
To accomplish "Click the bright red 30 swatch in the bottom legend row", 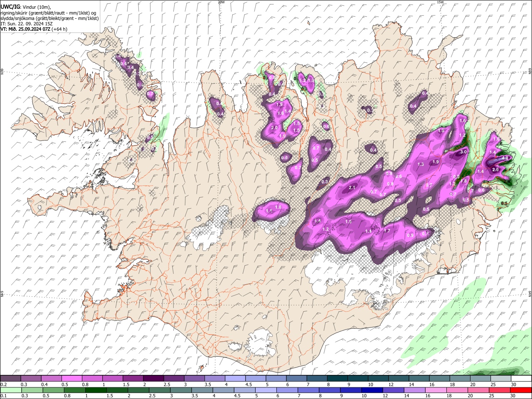I will point(521,390).
